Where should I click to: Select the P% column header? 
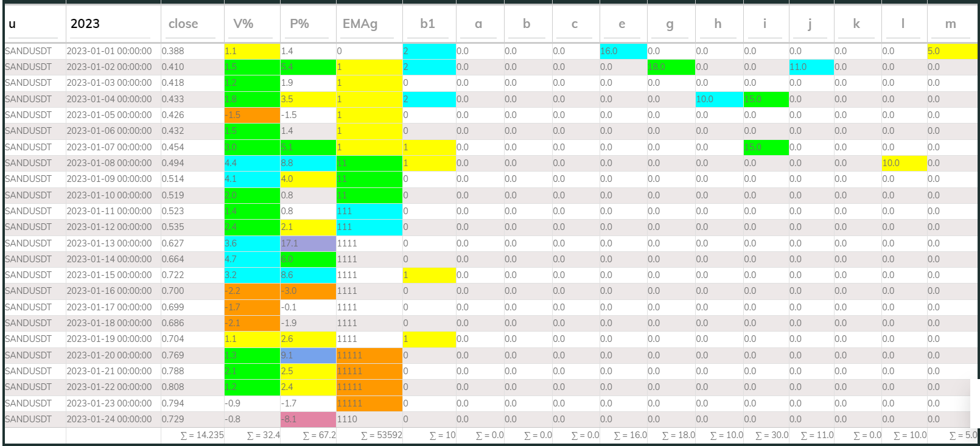(299, 24)
